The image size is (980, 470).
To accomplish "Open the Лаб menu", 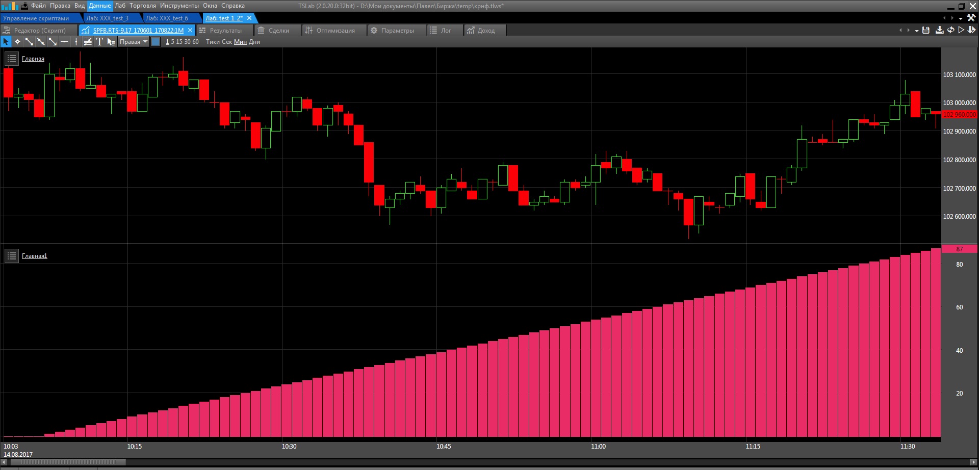I will [x=120, y=6].
